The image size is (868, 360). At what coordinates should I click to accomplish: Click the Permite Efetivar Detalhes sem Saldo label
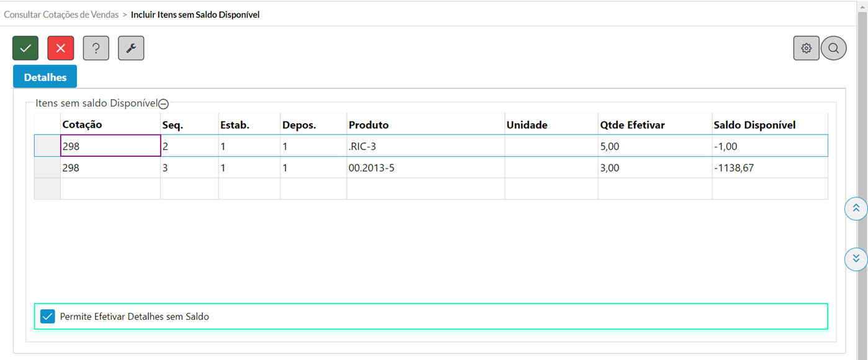pyautogui.click(x=135, y=317)
